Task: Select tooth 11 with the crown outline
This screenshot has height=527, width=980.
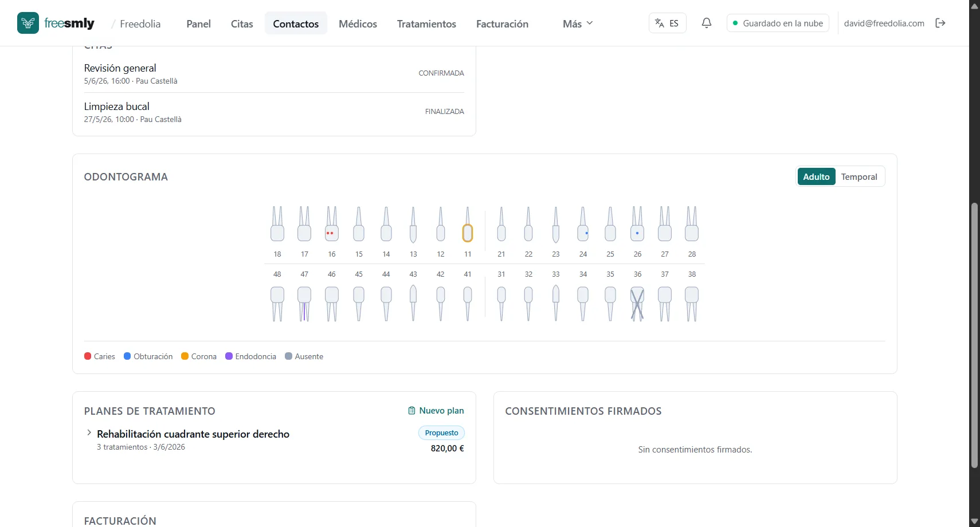Action: (x=468, y=224)
